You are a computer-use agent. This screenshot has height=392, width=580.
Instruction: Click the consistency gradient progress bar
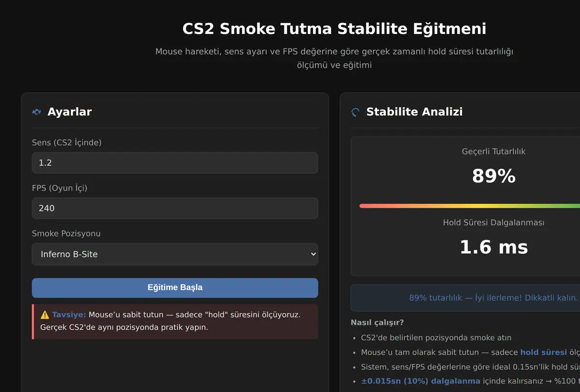(x=470, y=206)
